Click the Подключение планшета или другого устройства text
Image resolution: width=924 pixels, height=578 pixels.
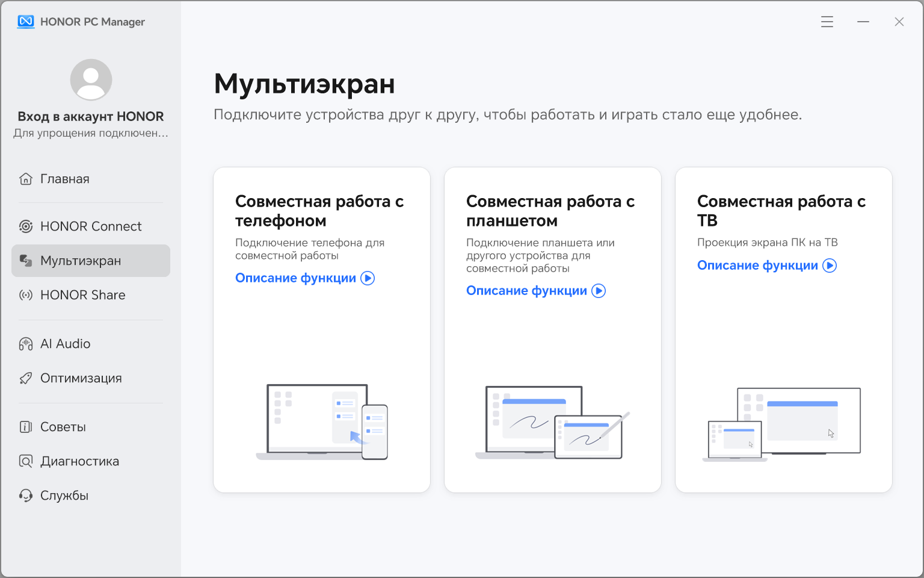point(540,255)
